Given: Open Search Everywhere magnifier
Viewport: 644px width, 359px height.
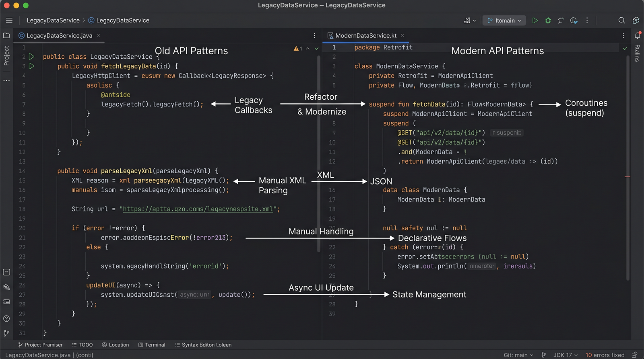Looking at the screenshot, I should [621, 21].
